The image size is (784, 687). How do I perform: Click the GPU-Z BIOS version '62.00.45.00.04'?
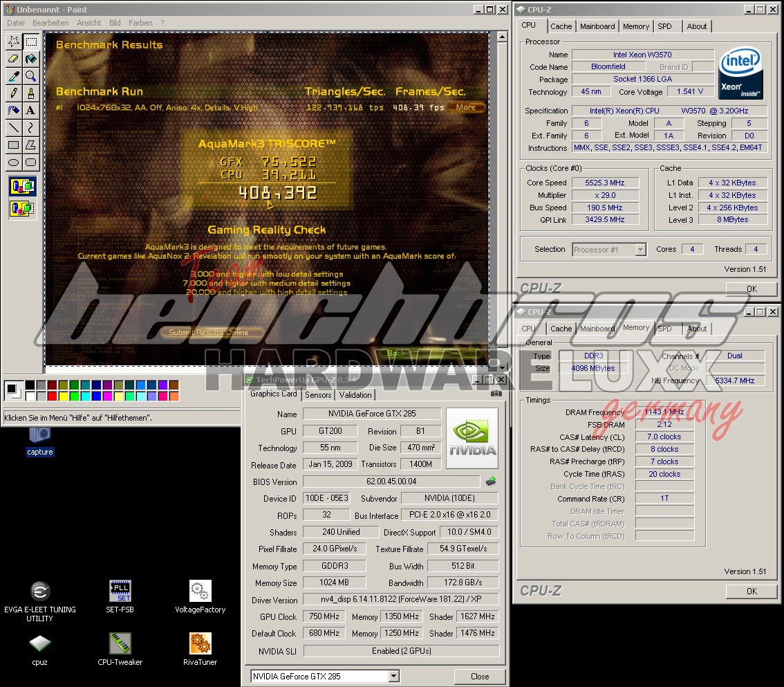[391, 482]
